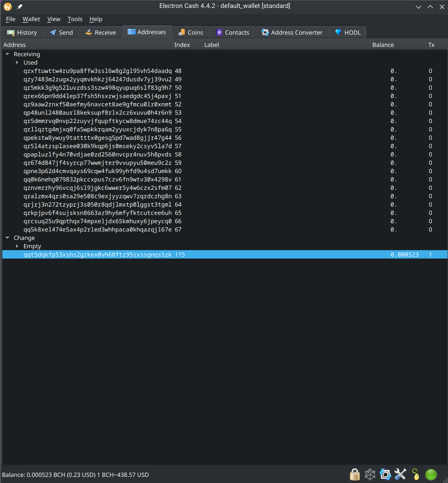Select receiving address with index 58

coord(224,154)
